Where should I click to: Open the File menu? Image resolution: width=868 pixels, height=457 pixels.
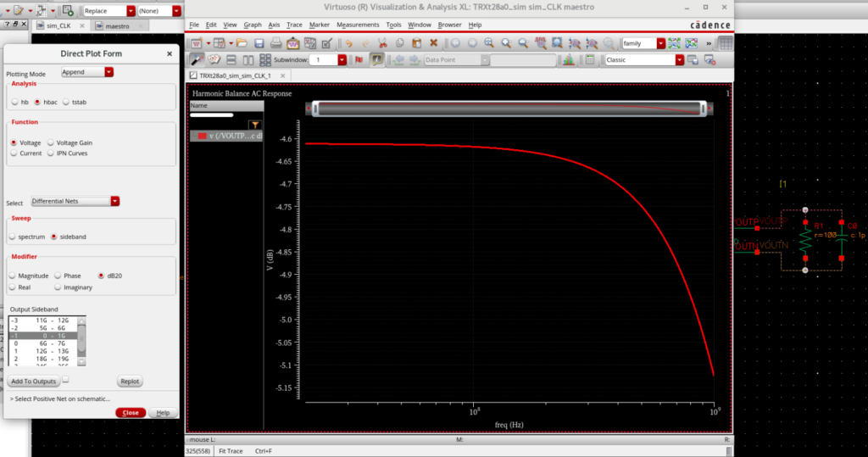point(194,25)
